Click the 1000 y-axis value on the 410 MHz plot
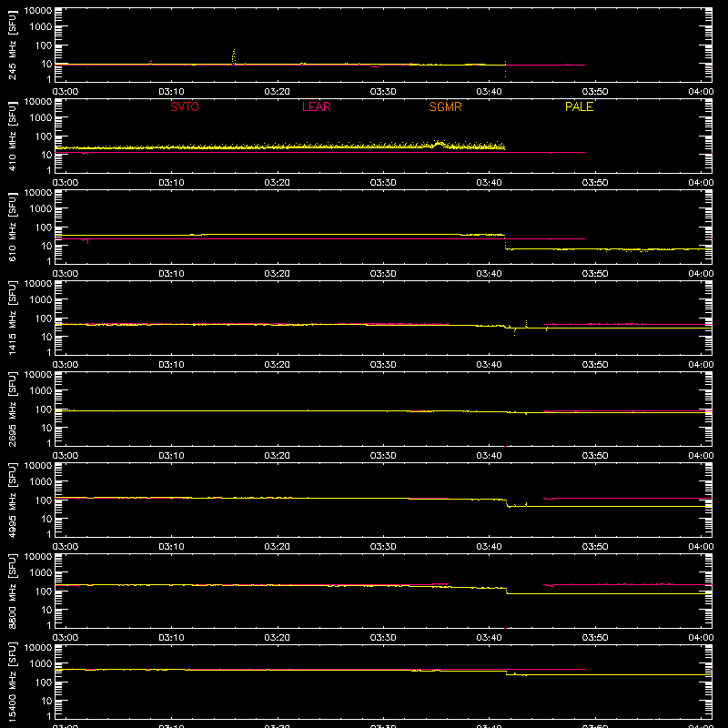 (x=41, y=118)
